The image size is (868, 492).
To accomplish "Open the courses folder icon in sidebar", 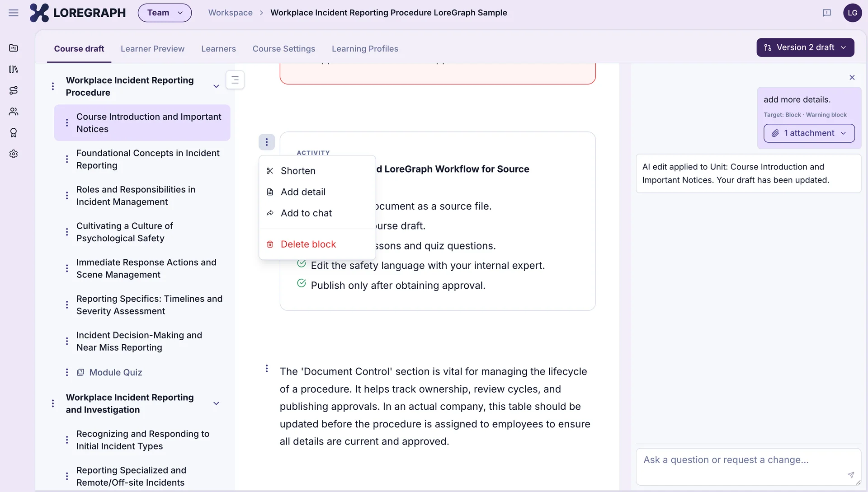I will (x=14, y=48).
